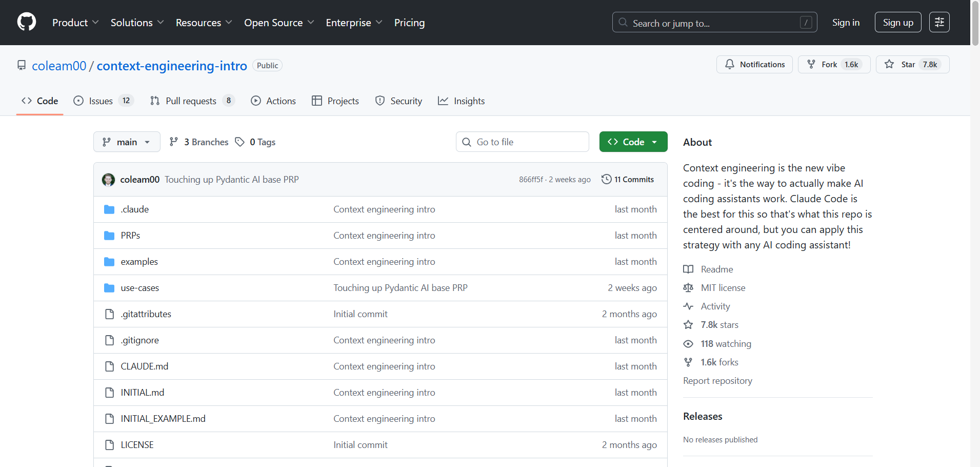The width and height of the screenshot is (980, 467).
Task: Open the Pull requests tab
Action: click(192, 101)
